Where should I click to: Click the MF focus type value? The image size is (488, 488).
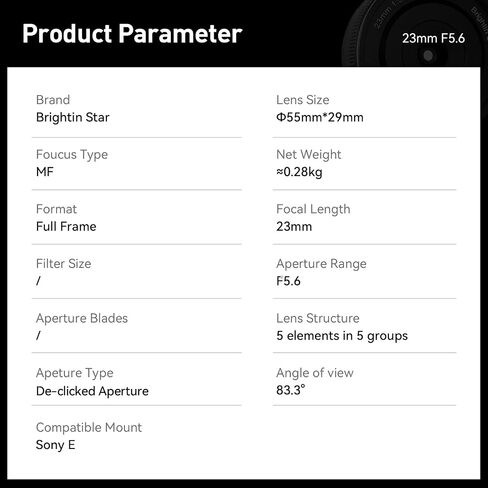45,172
